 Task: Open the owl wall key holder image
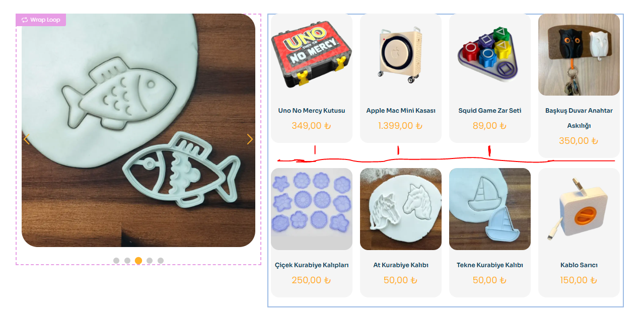tap(579, 54)
